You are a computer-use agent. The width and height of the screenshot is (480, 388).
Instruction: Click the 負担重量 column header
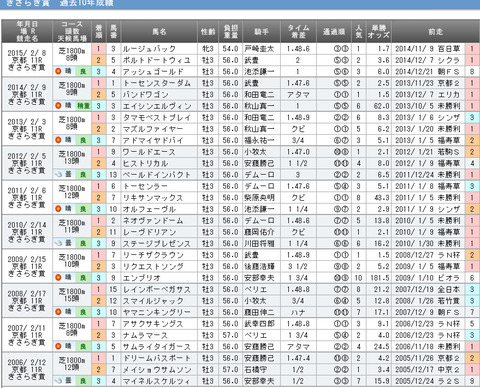point(231,32)
